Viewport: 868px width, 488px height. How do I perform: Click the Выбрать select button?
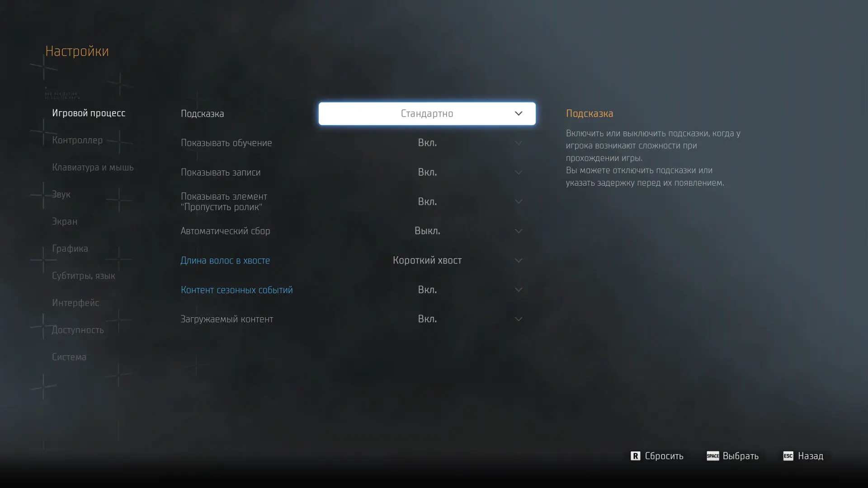(741, 456)
